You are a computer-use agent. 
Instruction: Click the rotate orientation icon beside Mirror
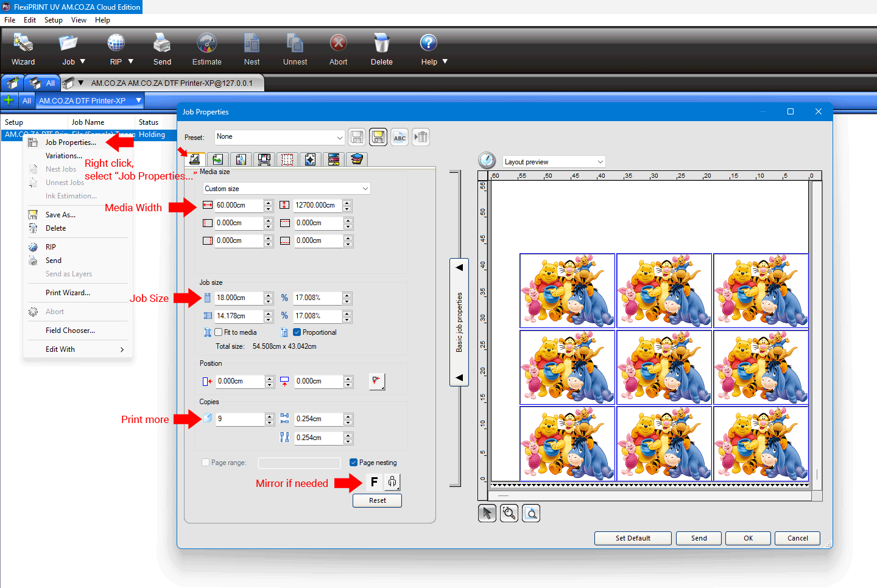coord(392,482)
